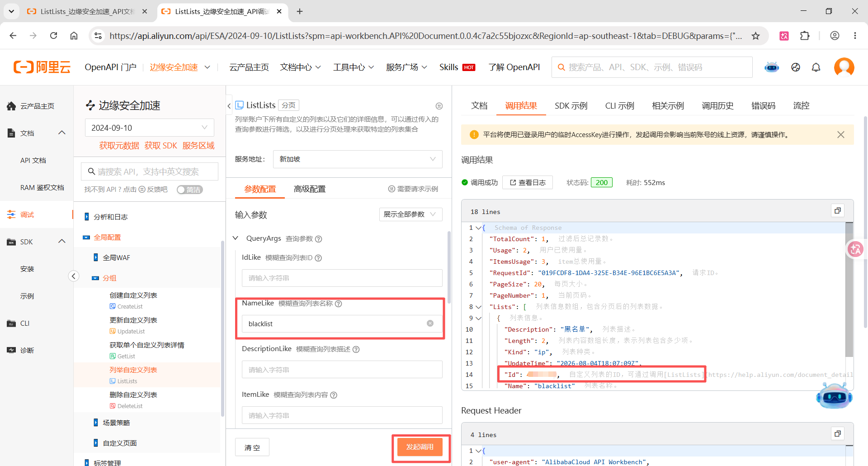Collapse the 全局配置 tree node

(86, 237)
